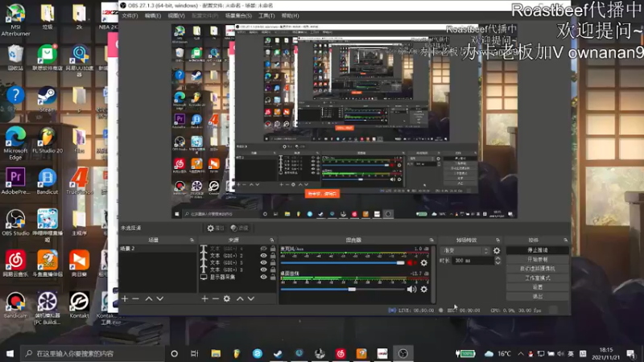Hide the 文本 (GDI+) 2 source
644x362 pixels.
tap(263, 256)
